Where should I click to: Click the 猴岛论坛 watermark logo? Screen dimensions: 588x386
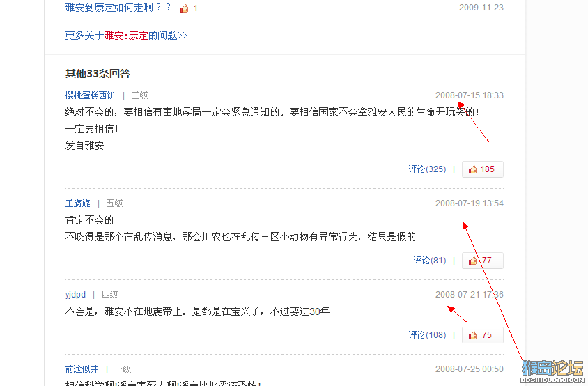552,371
